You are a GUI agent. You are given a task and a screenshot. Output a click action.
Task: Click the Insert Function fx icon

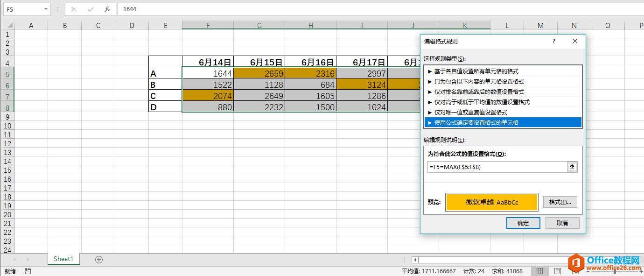click(x=107, y=9)
